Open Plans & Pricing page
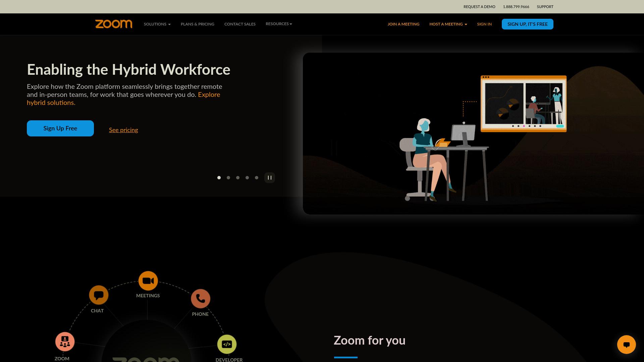 tap(198, 24)
